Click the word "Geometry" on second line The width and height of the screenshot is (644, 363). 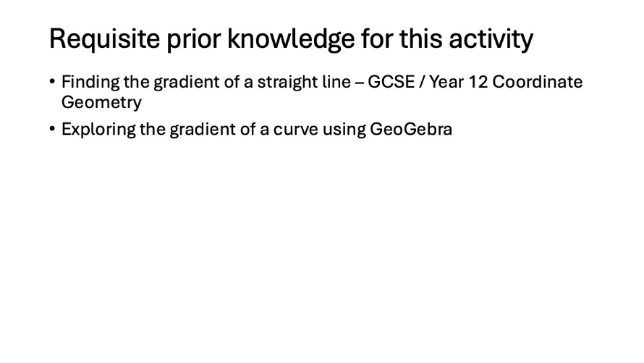[101, 102]
